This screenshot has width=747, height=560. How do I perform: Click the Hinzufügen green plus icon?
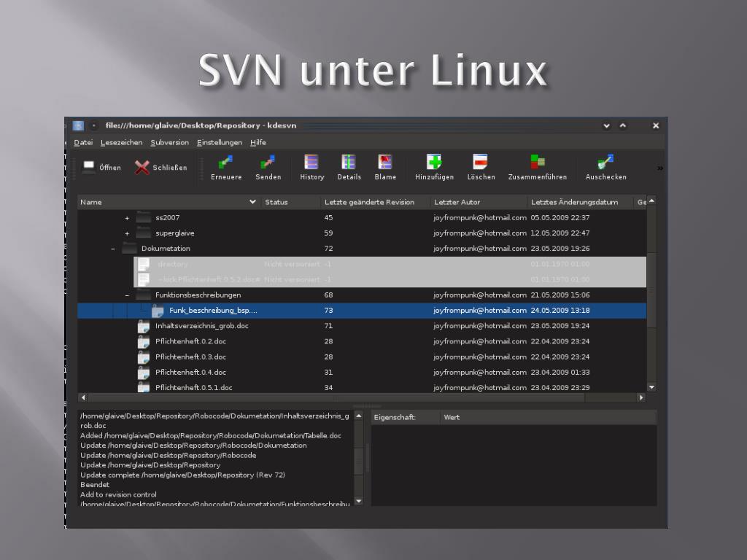pyautogui.click(x=434, y=162)
